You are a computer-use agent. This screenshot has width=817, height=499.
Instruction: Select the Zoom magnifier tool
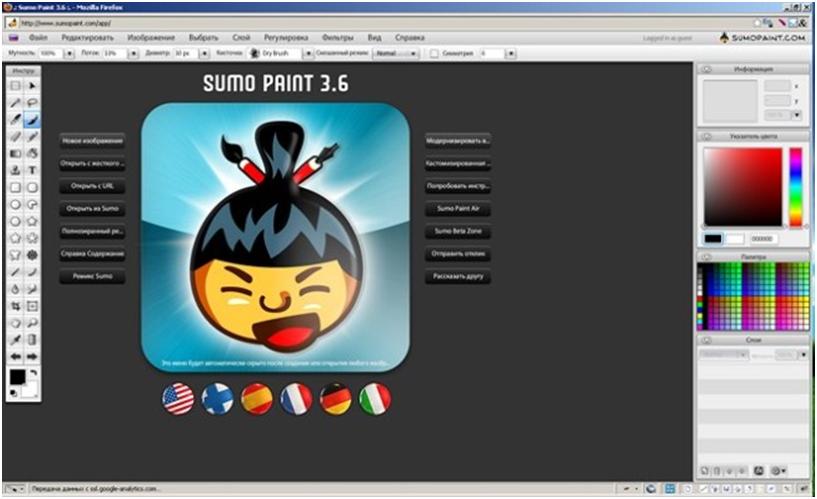[32, 323]
